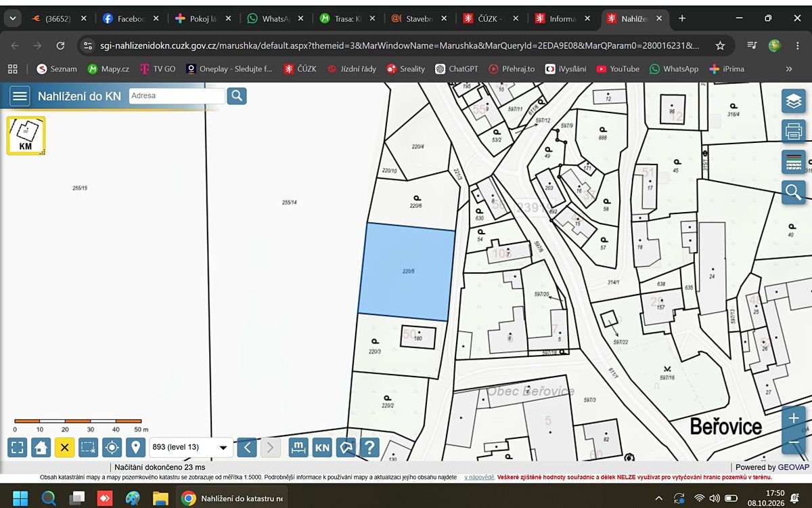Open File Explorer from taskbar

pyautogui.click(x=160, y=499)
